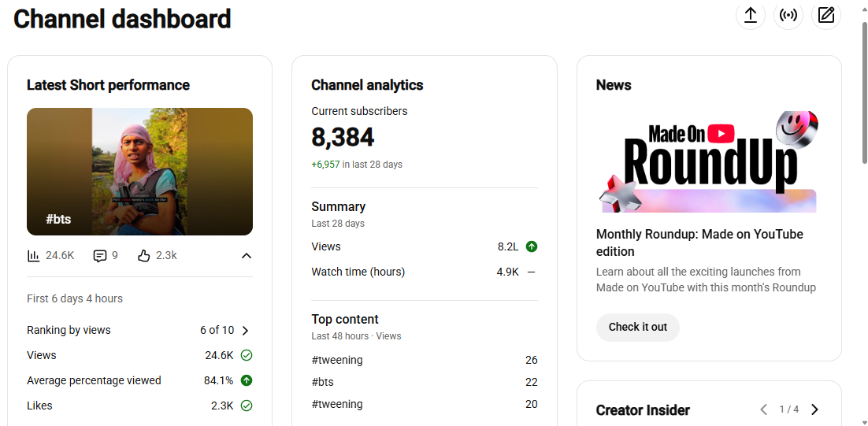This screenshot has width=868, height=426.
Task: Click the comments speech bubble icon
Action: [x=100, y=256]
